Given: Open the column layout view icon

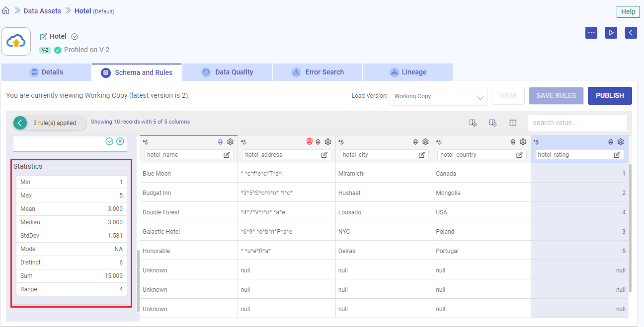Looking at the screenshot, I should [x=513, y=123].
